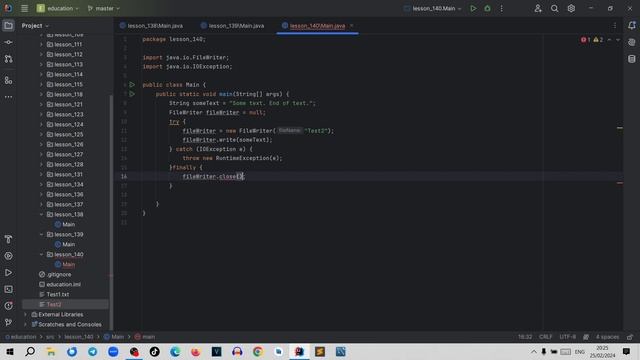Jump to the next highlighted error arrow
The height and width of the screenshot is (360, 640).
click(618, 40)
